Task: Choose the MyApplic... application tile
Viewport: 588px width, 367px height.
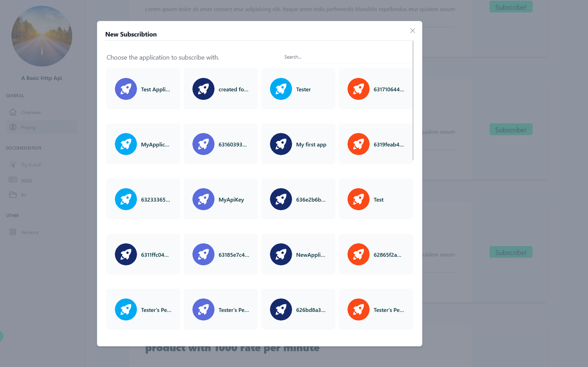Action: point(143,144)
